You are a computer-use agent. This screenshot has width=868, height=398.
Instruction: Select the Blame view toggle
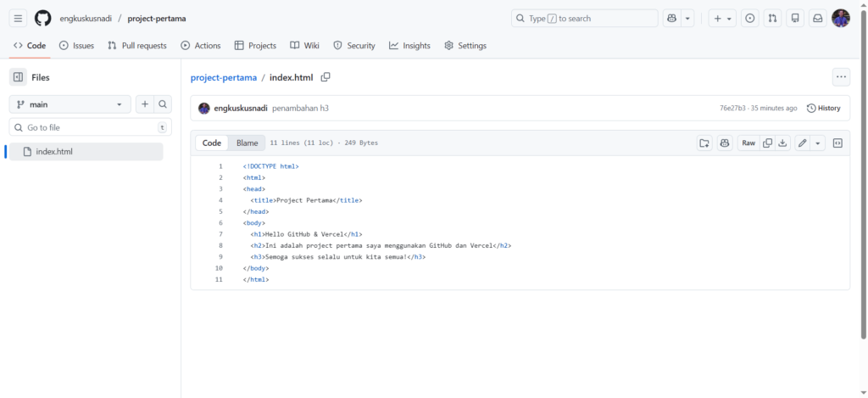coord(248,143)
